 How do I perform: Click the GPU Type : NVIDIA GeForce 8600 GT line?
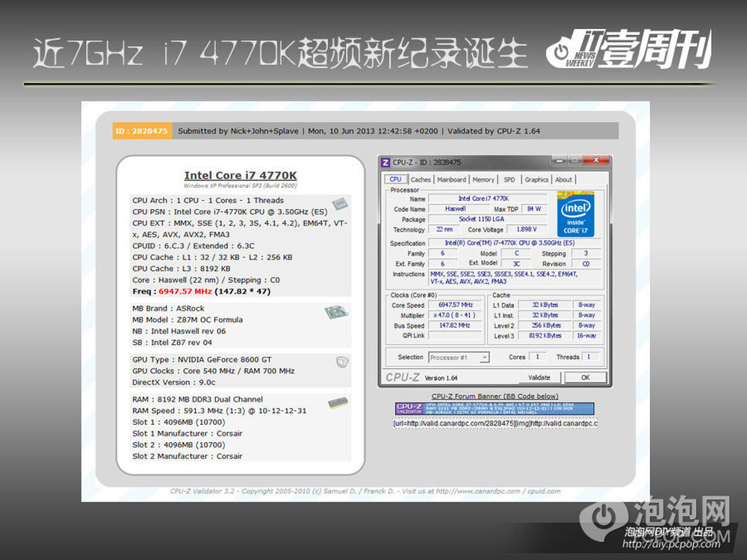click(x=202, y=360)
